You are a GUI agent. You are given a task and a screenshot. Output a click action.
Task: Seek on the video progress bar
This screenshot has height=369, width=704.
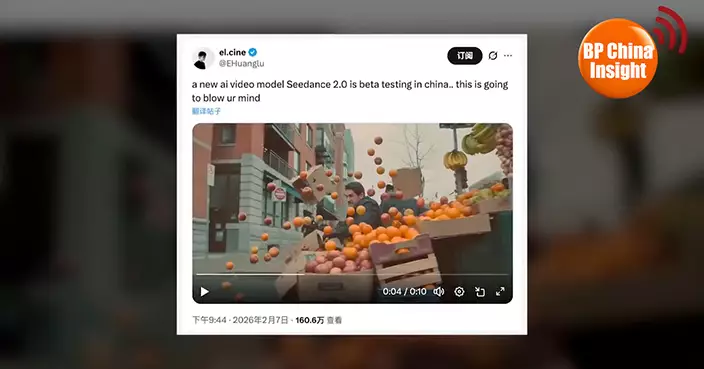coord(352,274)
